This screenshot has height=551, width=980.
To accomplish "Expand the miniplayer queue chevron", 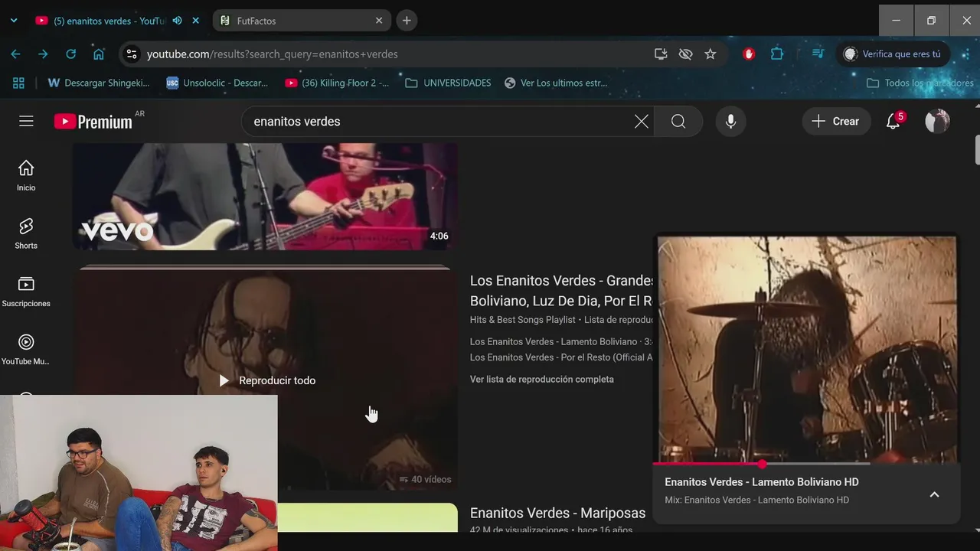I will point(934,494).
